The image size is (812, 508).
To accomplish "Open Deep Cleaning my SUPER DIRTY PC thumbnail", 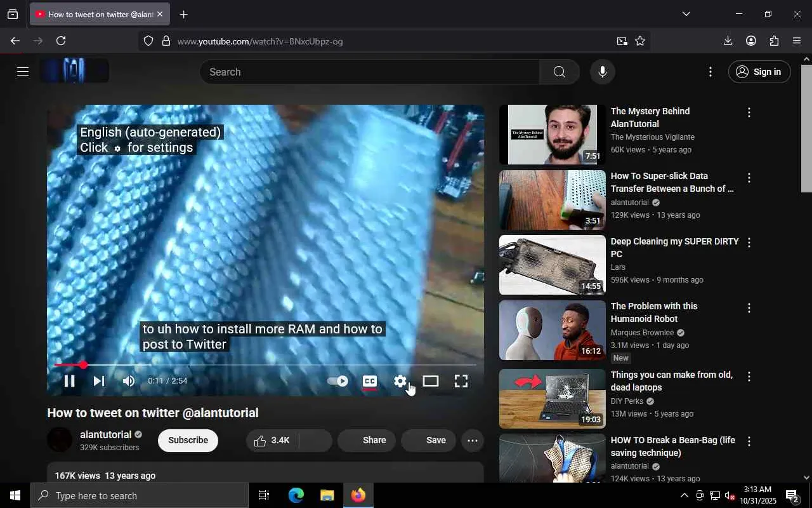I will 552,265.
